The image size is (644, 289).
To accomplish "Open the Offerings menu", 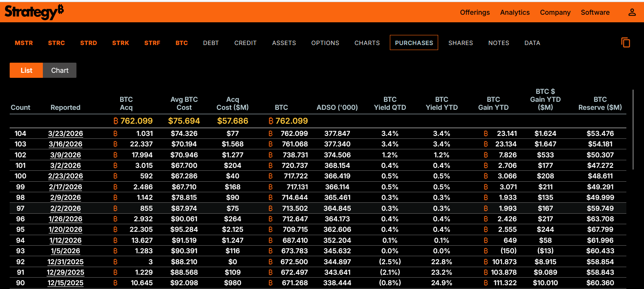I will [x=475, y=12].
